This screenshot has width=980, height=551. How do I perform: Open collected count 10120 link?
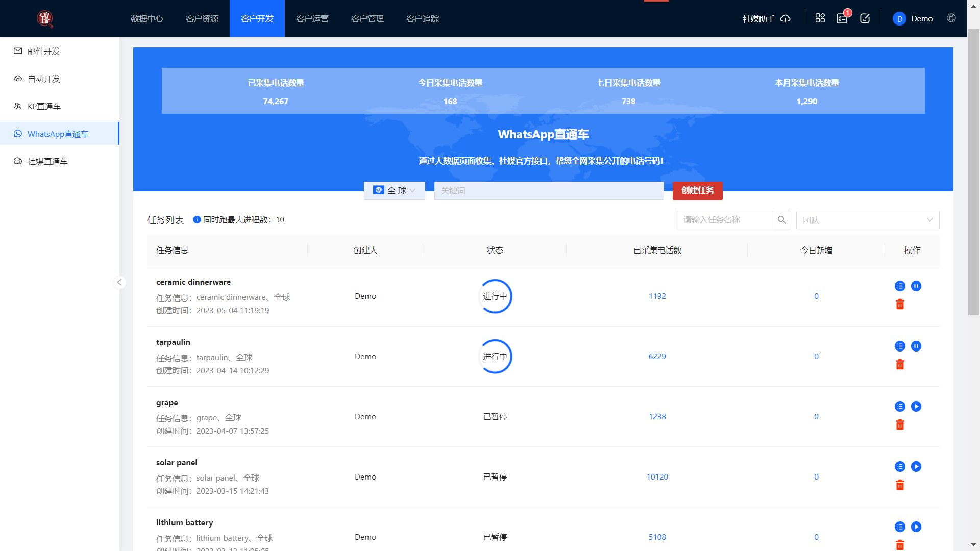(657, 477)
